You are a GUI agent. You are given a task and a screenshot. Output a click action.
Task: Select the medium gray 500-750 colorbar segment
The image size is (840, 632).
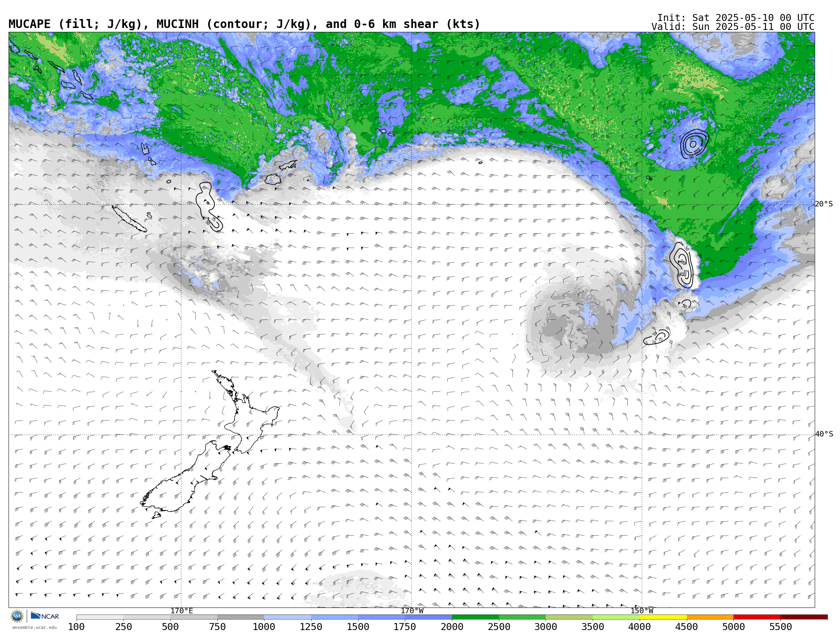point(194,617)
